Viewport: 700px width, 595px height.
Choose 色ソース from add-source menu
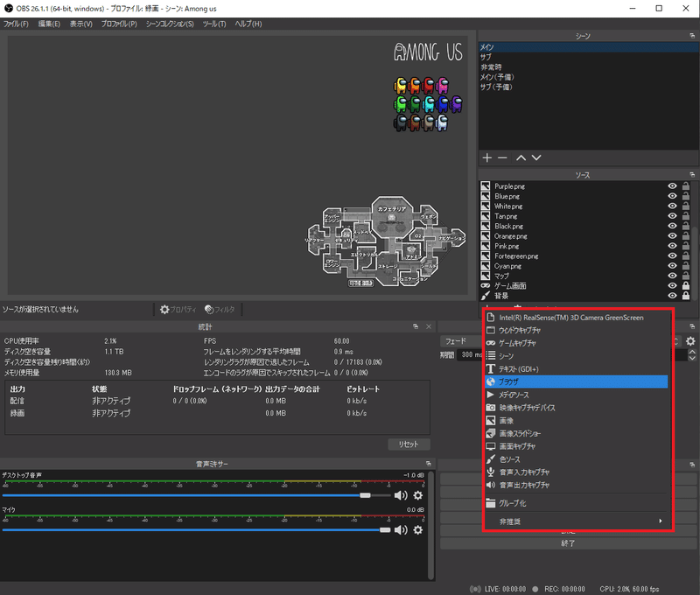click(577, 459)
